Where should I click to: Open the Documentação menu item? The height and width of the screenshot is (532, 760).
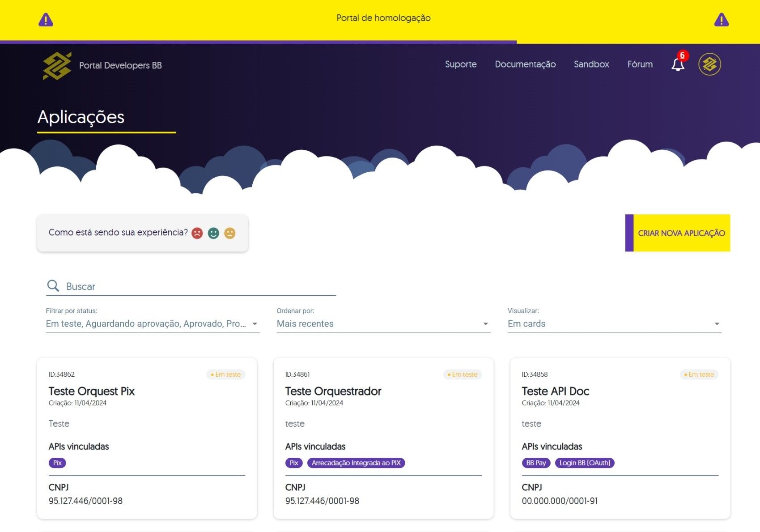click(525, 64)
